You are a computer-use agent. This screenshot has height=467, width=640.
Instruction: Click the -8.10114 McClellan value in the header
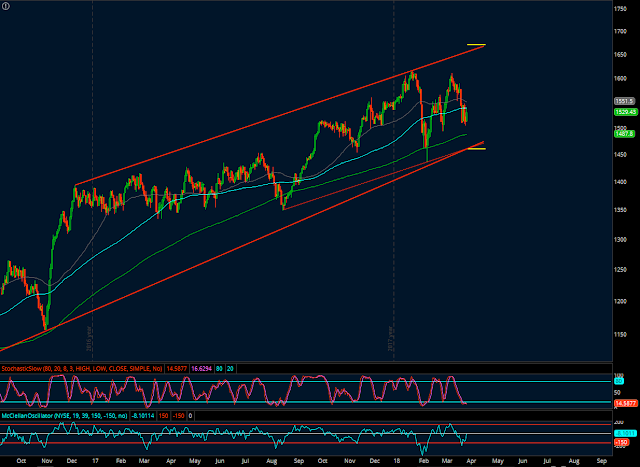point(143,416)
